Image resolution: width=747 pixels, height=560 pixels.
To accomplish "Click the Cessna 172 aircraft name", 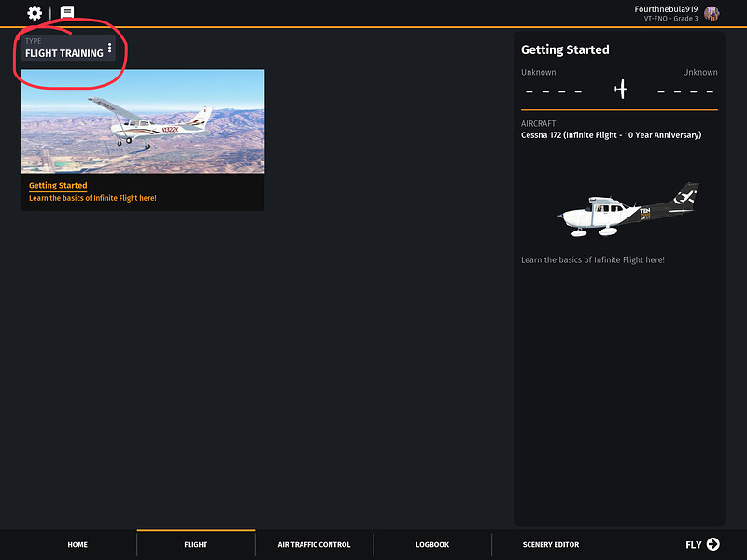I will (x=612, y=134).
